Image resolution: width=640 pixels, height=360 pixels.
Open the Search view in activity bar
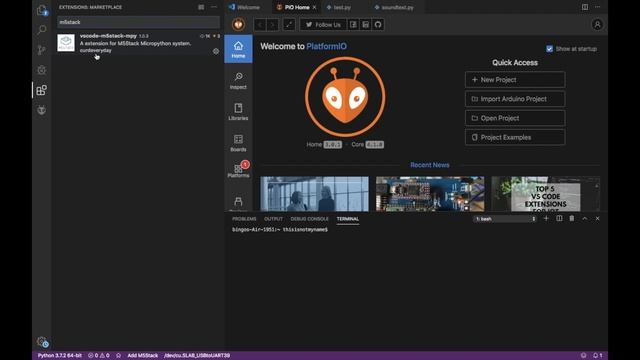pos(42,30)
